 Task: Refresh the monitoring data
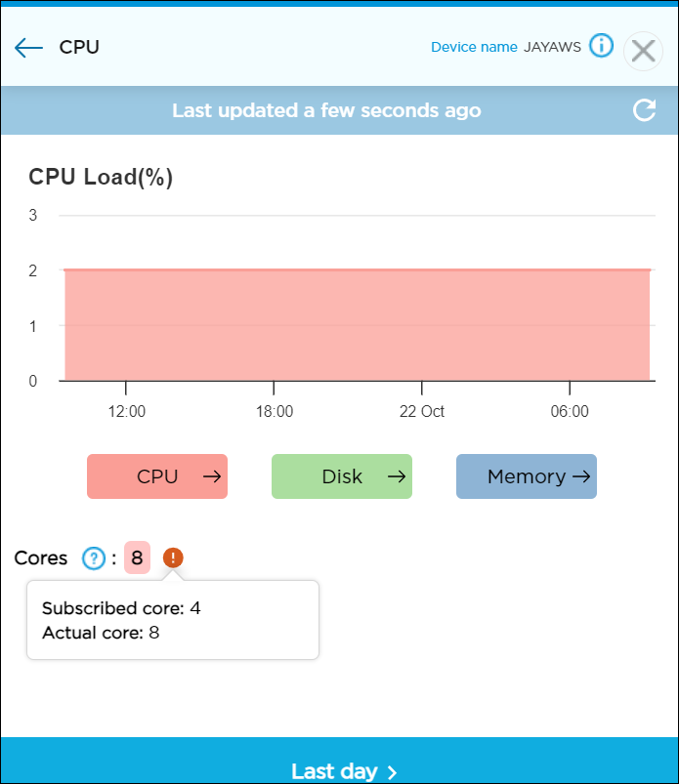[x=644, y=110]
